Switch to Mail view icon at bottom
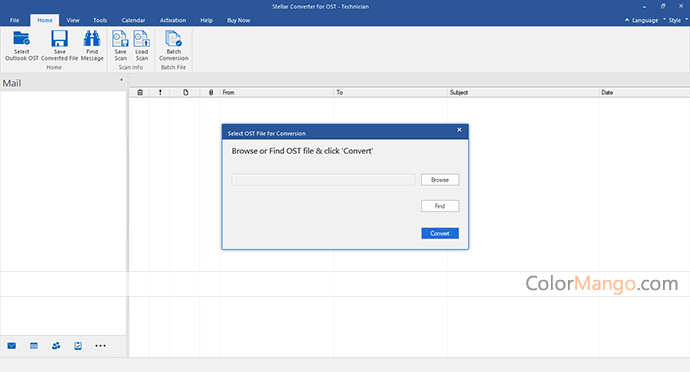690x372 pixels. (x=12, y=346)
